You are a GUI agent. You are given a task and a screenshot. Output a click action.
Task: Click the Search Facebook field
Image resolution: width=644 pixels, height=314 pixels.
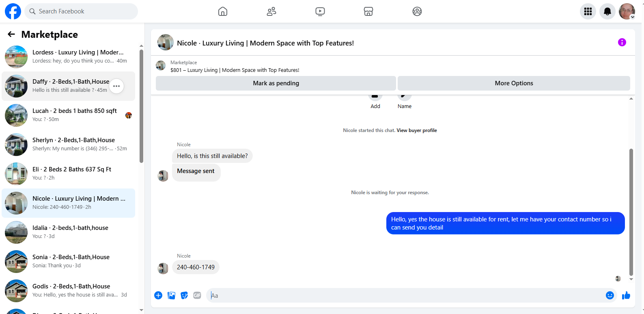coord(81,11)
